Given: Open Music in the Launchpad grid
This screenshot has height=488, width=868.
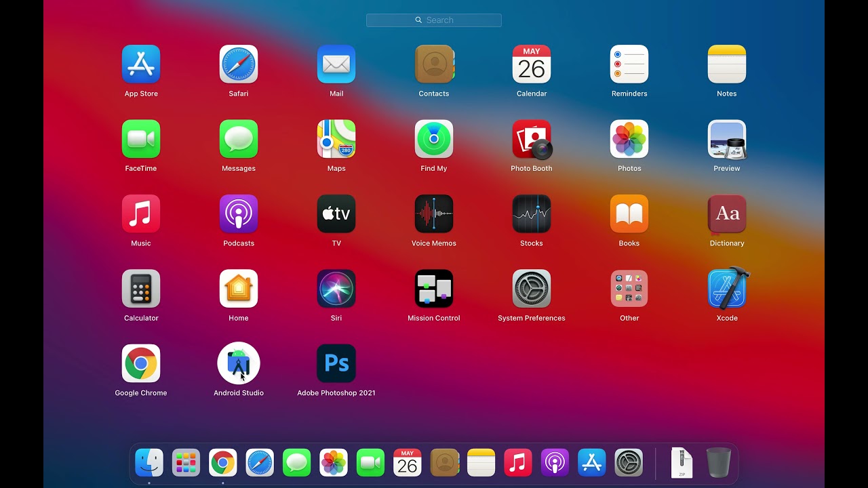Looking at the screenshot, I should click(x=141, y=213).
